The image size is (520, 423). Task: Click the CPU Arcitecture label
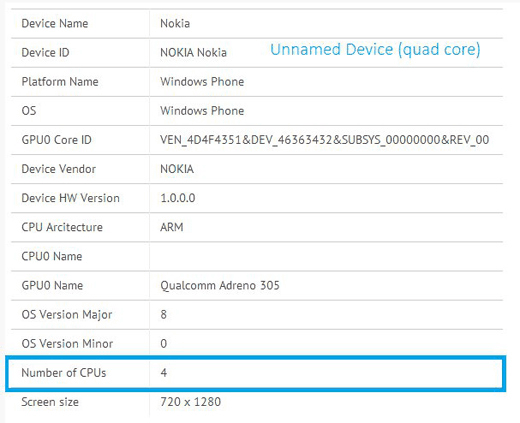click(62, 227)
